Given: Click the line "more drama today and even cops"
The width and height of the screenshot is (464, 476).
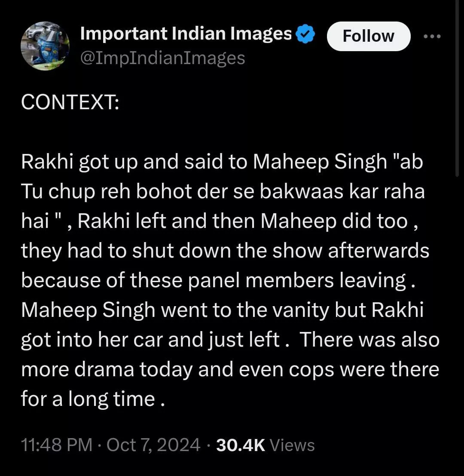Looking at the screenshot, I should point(230,370).
